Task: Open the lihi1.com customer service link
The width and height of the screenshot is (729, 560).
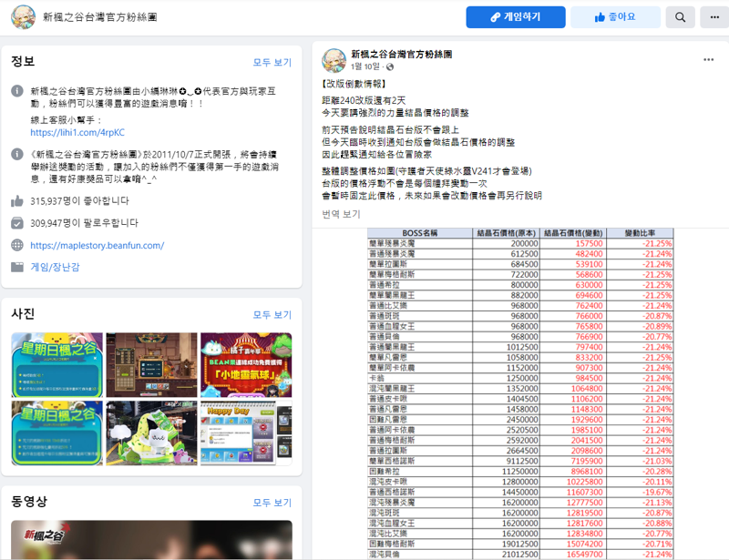Action: 77,132
